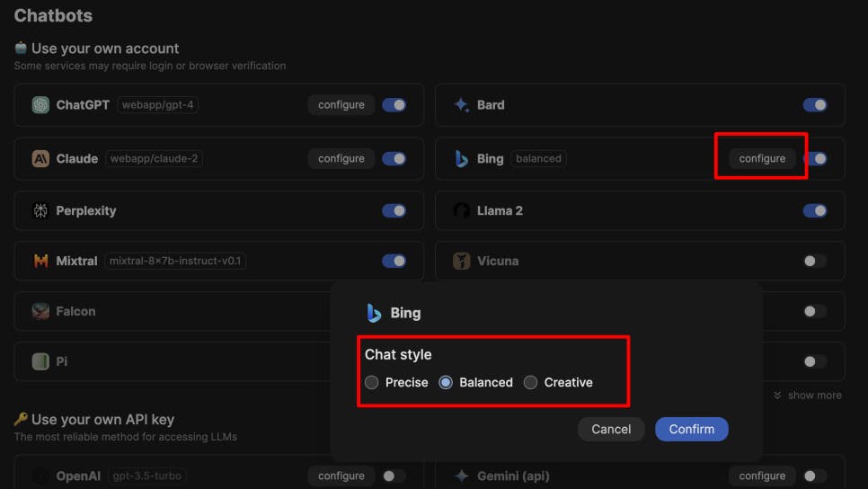Click the Vicuna logo icon
Viewport: 868px width, 489px height.
461,261
